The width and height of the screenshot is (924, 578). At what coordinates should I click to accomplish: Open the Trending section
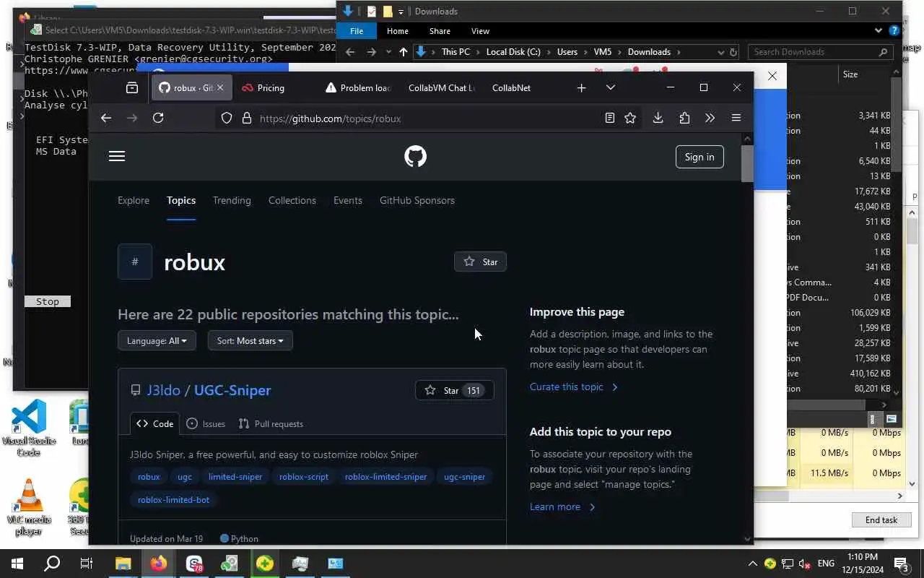click(232, 200)
